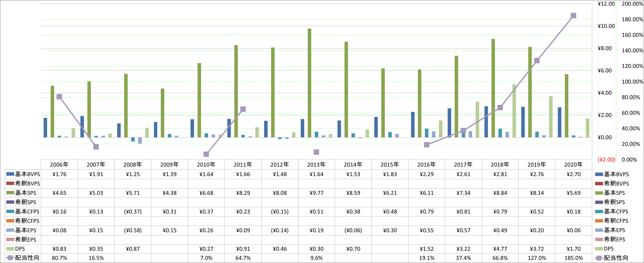
Task: Click the 2010 配当性向 line marker on chart
Action: (206, 154)
